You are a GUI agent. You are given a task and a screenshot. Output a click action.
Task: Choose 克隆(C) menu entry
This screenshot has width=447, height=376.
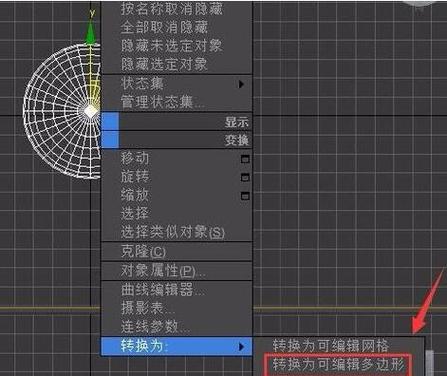point(177,251)
